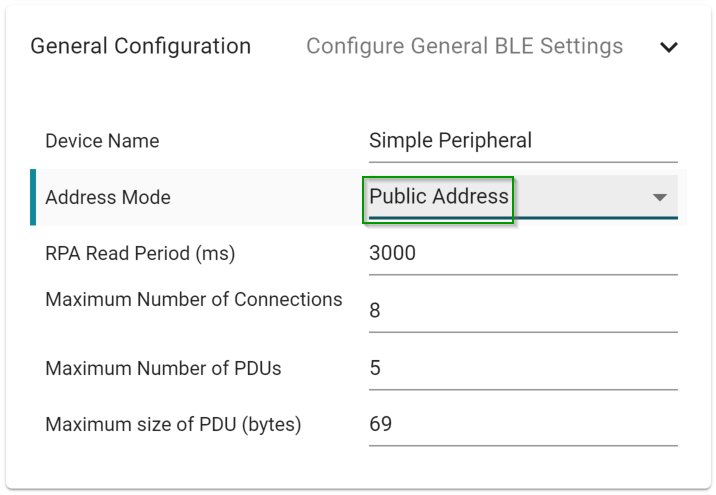Click the Device Name label
The width and height of the screenshot is (716, 495).
[102, 141]
